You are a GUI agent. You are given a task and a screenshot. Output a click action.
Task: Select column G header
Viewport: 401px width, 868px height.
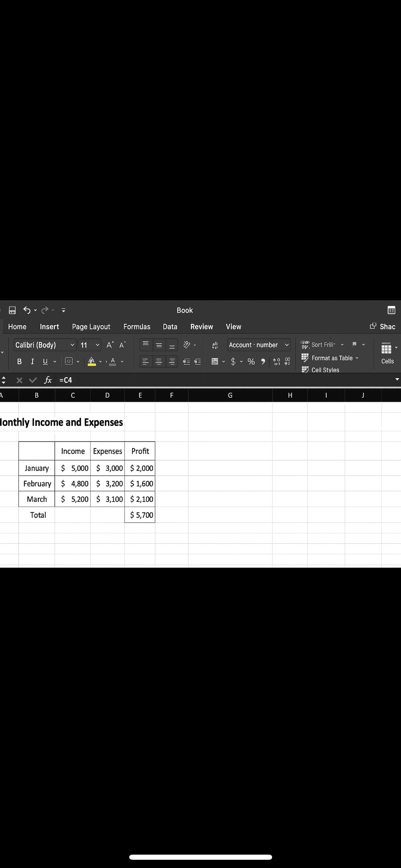(230, 395)
